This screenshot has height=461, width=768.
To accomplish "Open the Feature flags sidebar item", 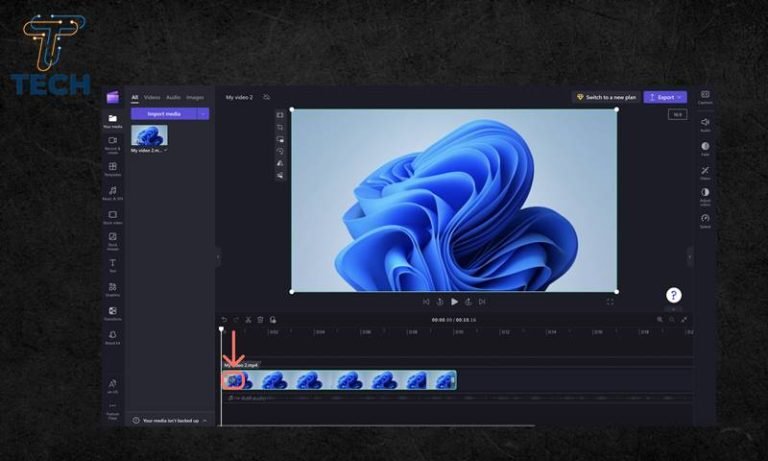I will (113, 412).
